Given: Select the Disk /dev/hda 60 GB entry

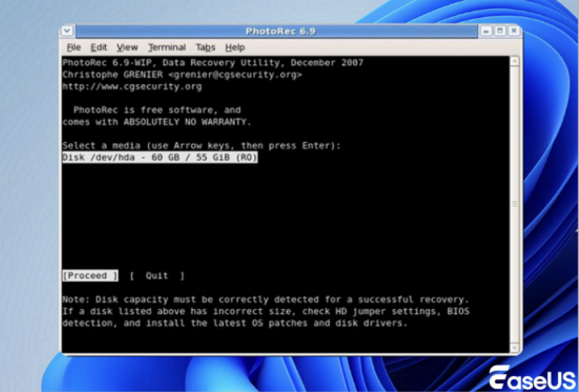Looking at the screenshot, I should (x=159, y=158).
